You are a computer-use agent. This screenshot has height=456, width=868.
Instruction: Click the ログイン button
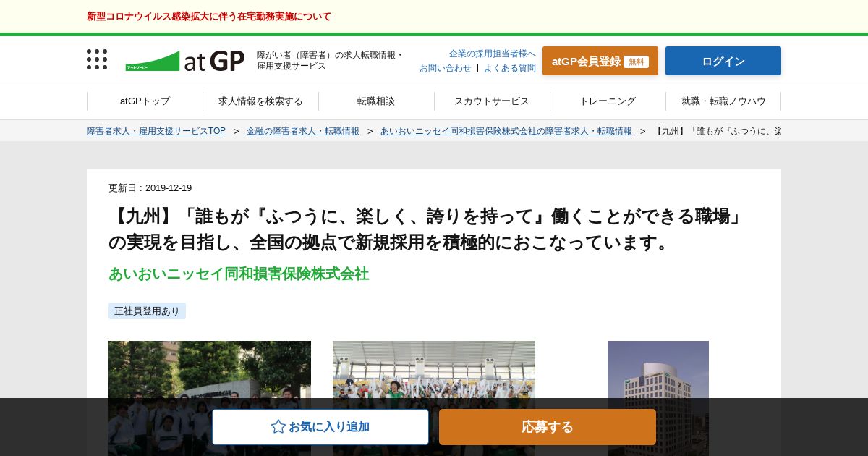coord(723,61)
